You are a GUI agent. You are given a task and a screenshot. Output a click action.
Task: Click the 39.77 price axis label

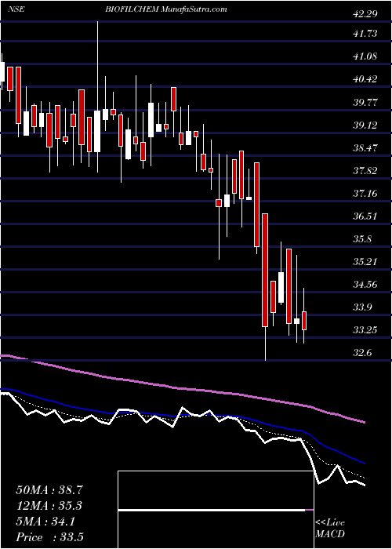(365, 103)
